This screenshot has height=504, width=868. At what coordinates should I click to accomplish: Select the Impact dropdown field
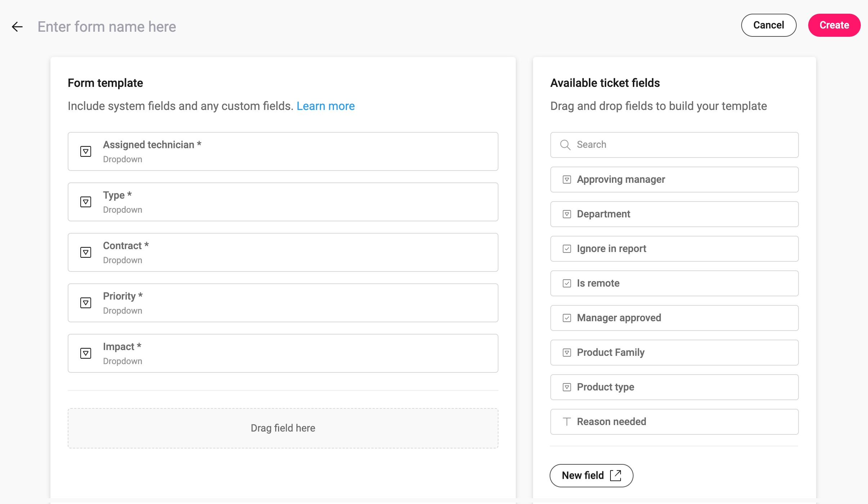click(x=283, y=353)
